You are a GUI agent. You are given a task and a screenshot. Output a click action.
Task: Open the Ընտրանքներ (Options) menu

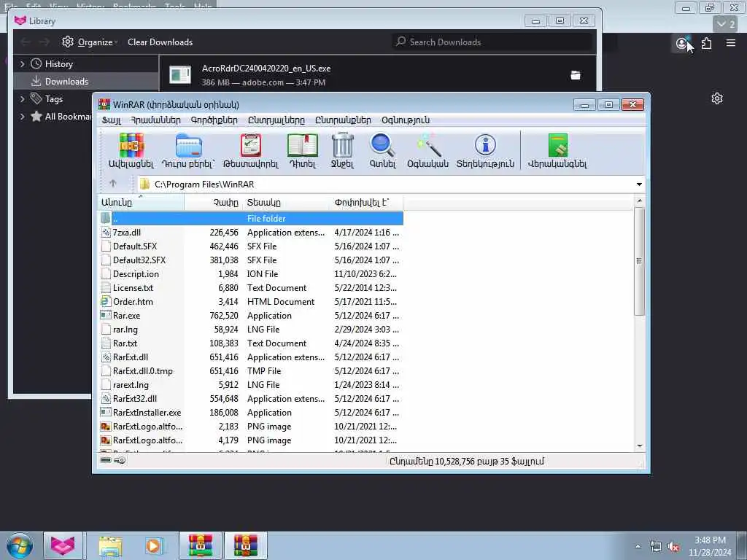coord(343,120)
